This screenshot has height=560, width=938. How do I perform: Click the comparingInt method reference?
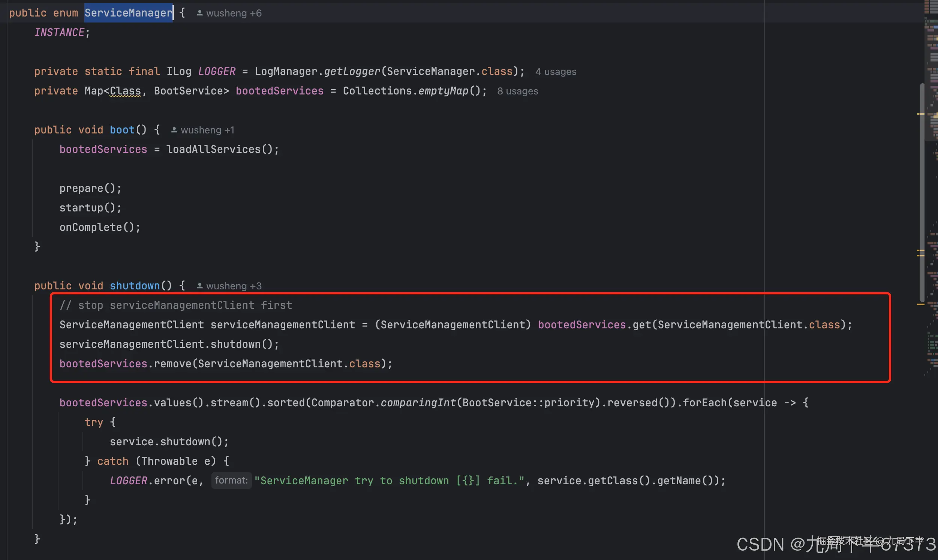point(418,403)
